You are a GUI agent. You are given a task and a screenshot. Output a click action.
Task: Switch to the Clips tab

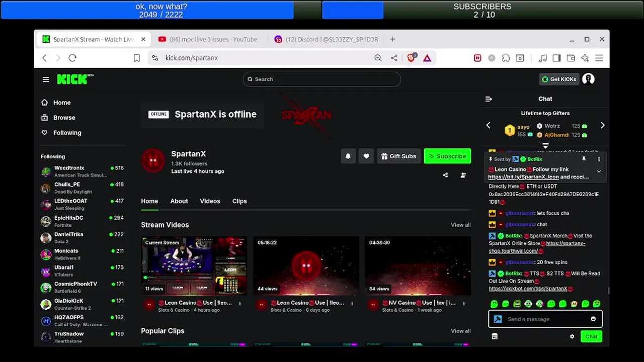pyautogui.click(x=239, y=201)
